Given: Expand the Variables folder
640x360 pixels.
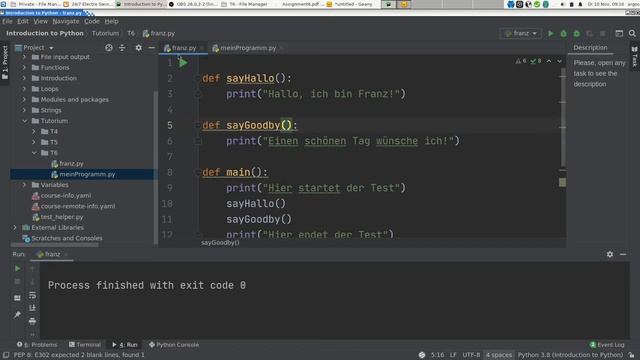Looking at the screenshot, I should 24,185.
